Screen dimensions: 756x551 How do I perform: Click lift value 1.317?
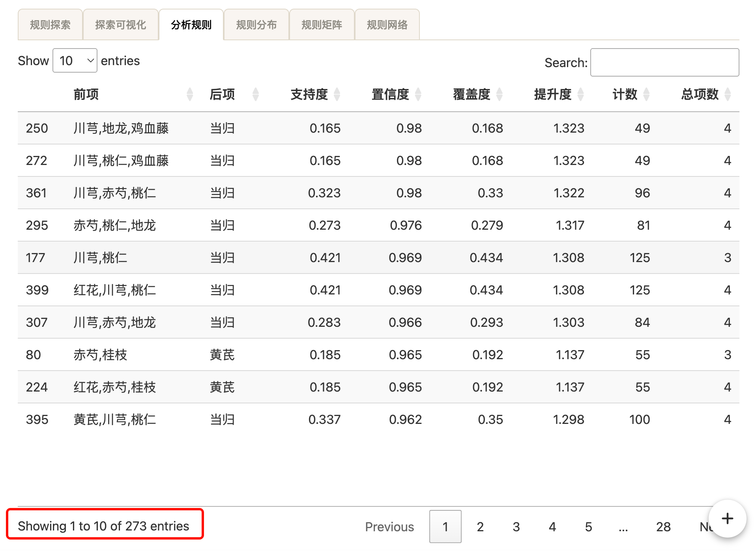pyautogui.click(x=570, y=225)
